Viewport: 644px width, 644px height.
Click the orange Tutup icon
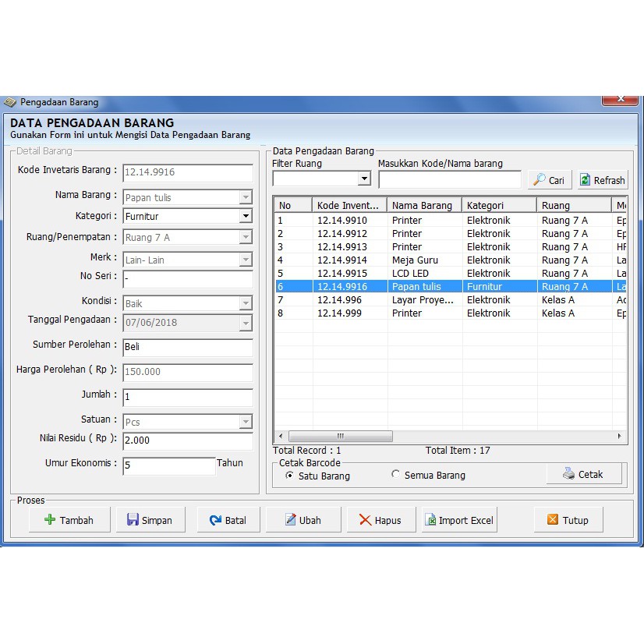tap(553, 519)
